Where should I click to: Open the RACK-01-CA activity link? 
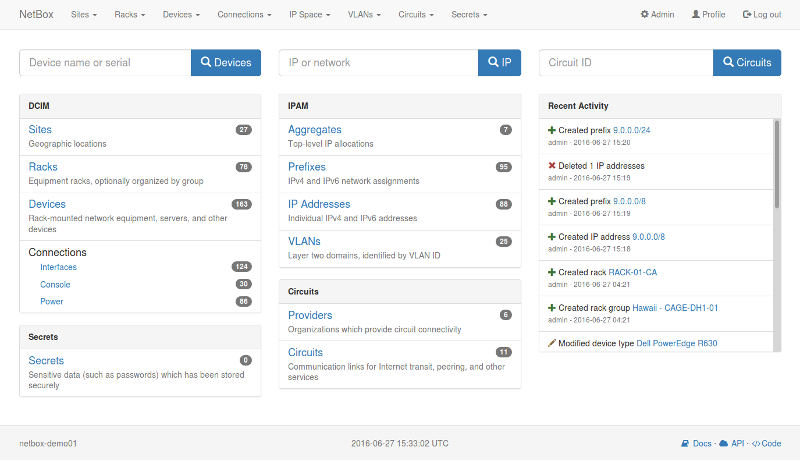click(632, 272)
